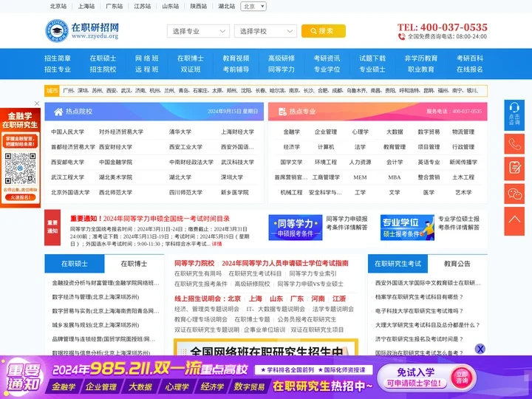Expand the 选择专业 dropdown
532x399 pixels.
(198, 31)
